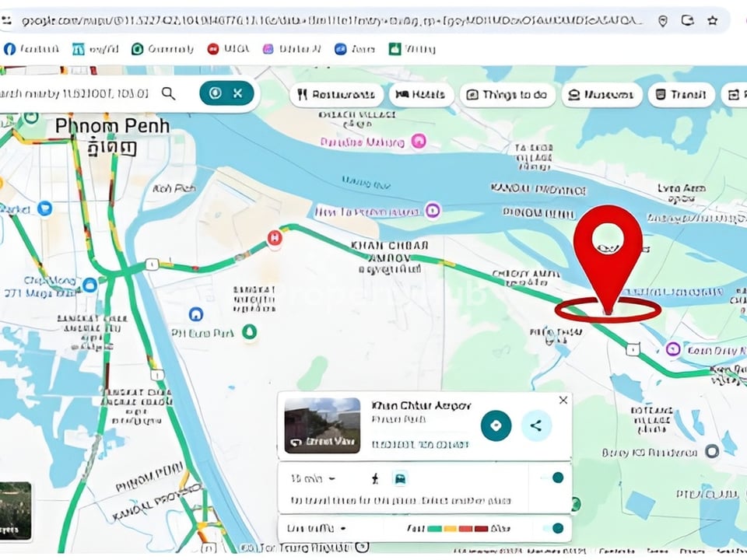Close the place info card
Viewport: 747px width, 560px height.
coord(563,400)
